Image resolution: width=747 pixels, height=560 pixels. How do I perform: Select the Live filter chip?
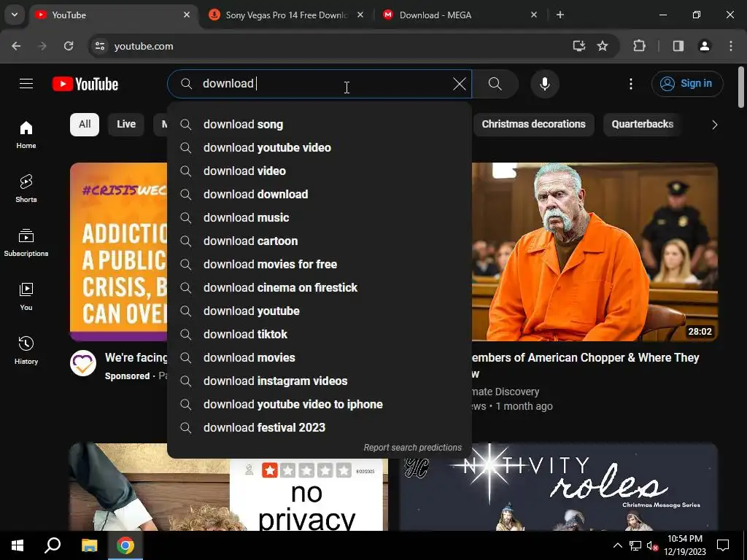coord(126,124)
